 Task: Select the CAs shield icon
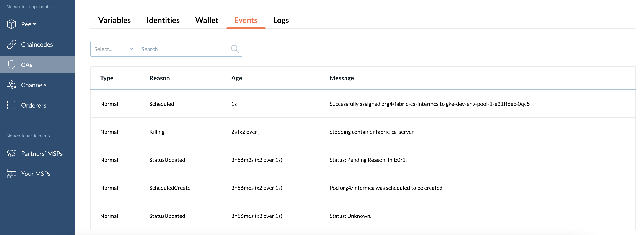click(11, 64)
